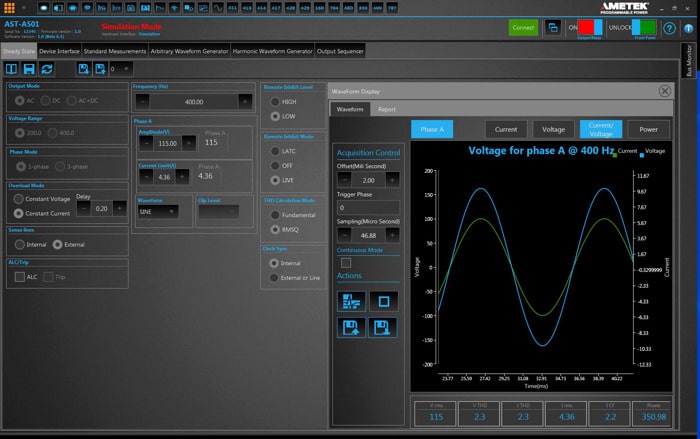Enable the Continuous Mode checkbox
This screenshot has height=439, width=700.
(x=346, y=262)
